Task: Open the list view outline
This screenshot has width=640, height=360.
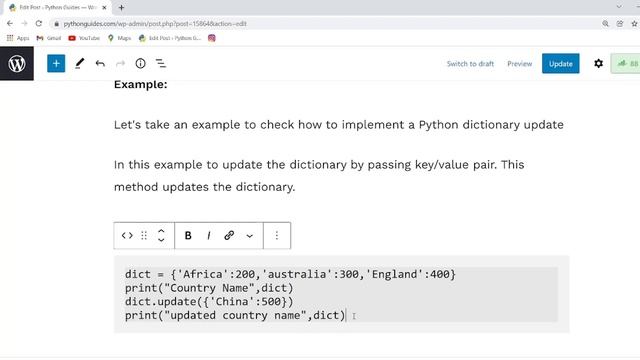Action: pos(161,64)
